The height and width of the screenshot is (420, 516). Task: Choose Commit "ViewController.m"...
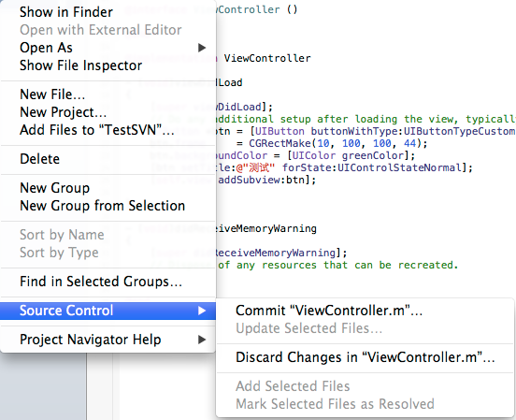coord(365,311)
